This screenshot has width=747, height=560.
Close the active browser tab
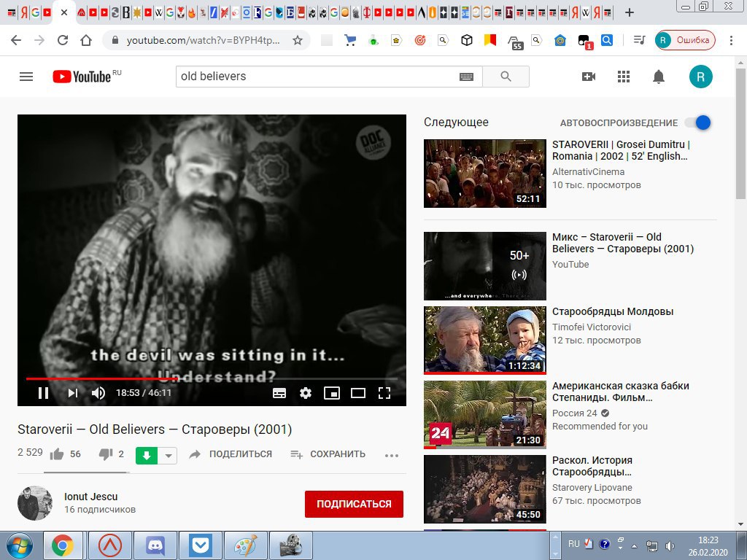pos(64,13)
